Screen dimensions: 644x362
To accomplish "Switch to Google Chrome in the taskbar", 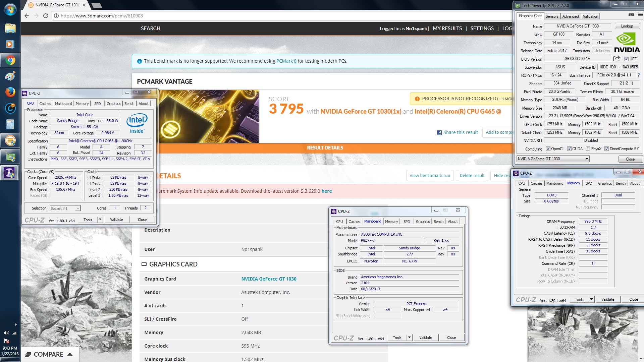I will tap(10, 60).
